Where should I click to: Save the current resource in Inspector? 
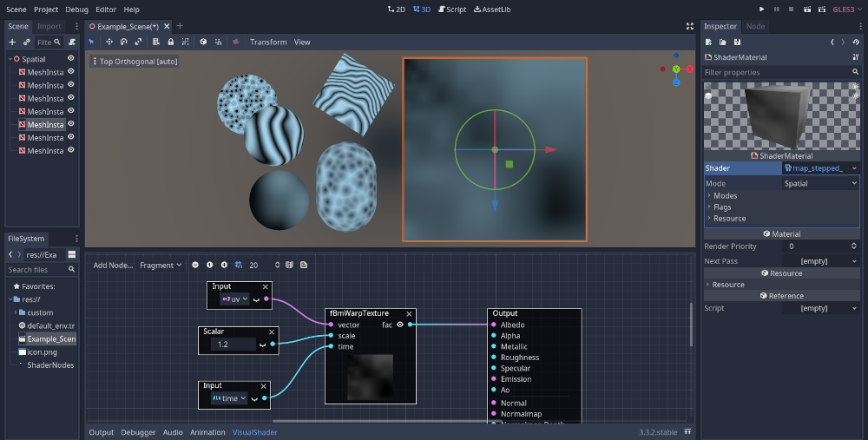point(737,42)
